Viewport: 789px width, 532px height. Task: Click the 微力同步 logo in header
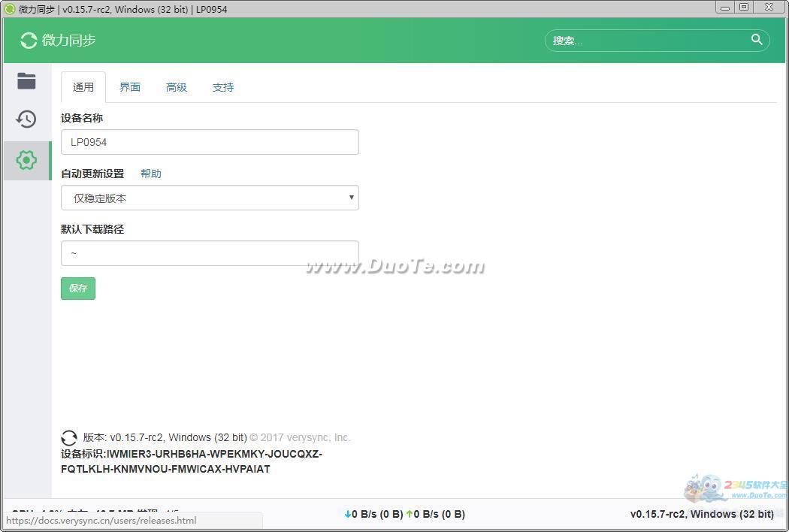[x=59, y=41]
